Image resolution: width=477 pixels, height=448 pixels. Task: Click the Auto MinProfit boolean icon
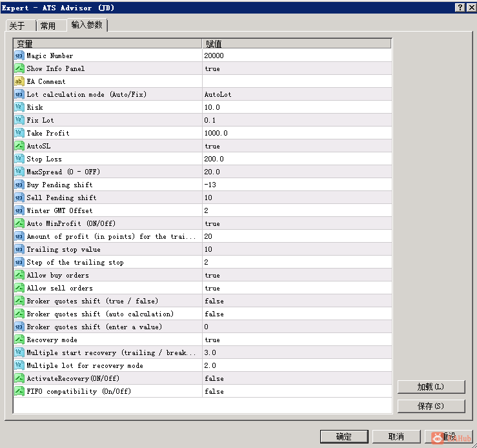click(19, 223)
